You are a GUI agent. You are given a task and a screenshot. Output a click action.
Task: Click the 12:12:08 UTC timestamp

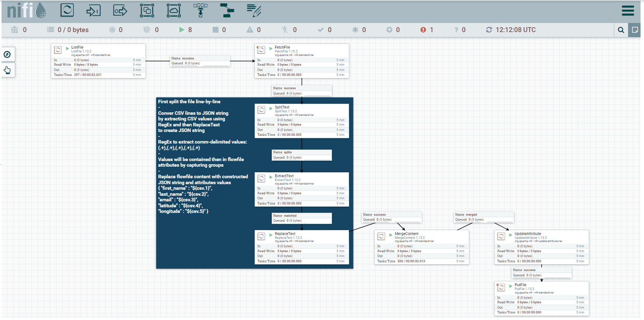click(x=516, y=30)
